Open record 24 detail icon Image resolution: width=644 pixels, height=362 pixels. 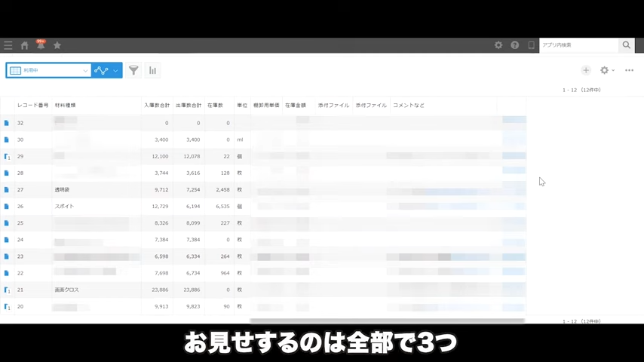7,240
